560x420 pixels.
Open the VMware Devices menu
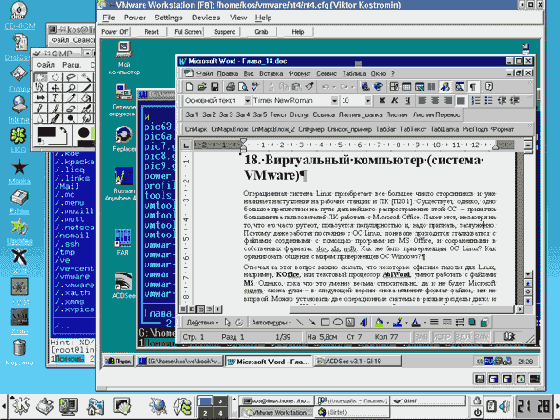pos(206,18)
